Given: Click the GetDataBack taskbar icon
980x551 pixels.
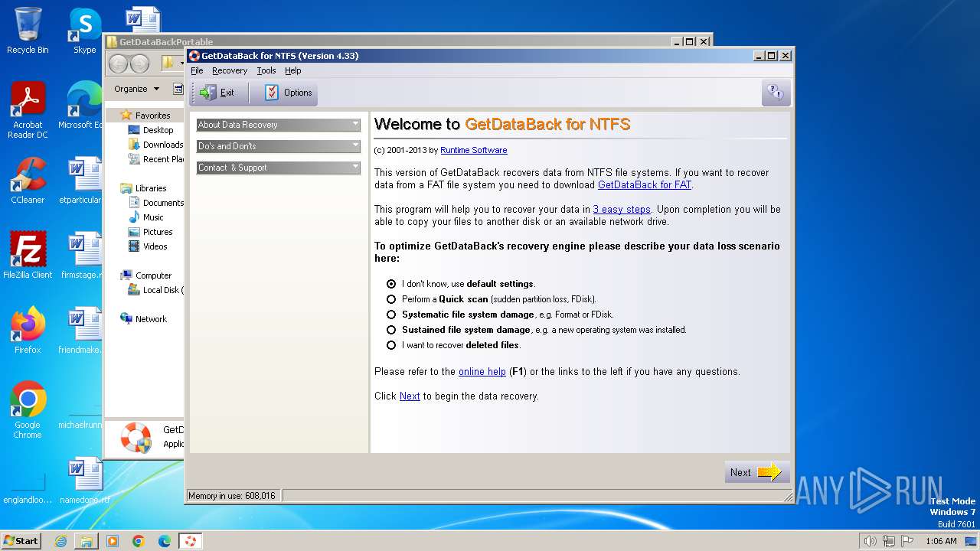Looking at the screenshot, I should point(191,541).
